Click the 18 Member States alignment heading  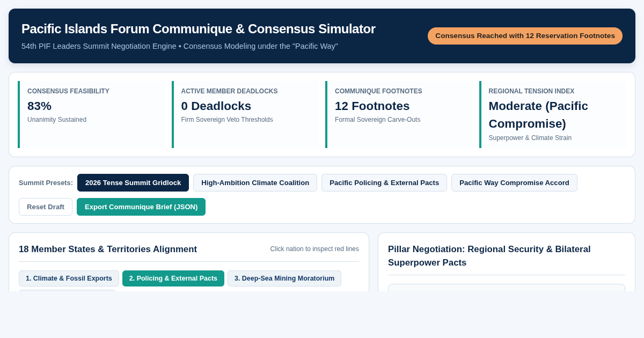tap(108, 249)
